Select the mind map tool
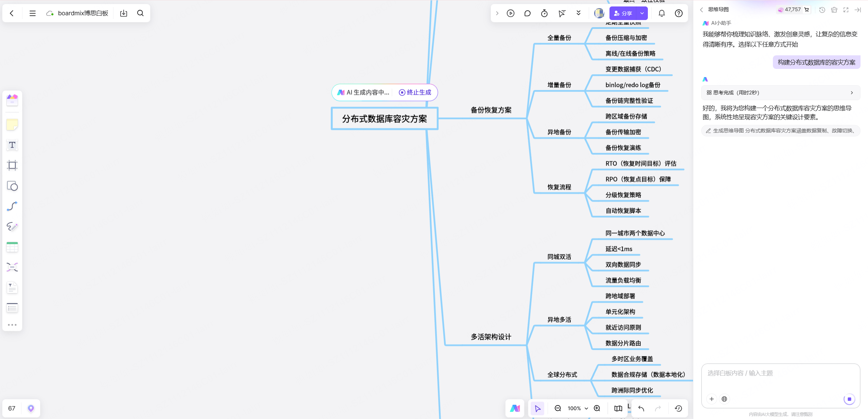Image resolution: width=868 pixels, height=419 pixels. point(12,267)
